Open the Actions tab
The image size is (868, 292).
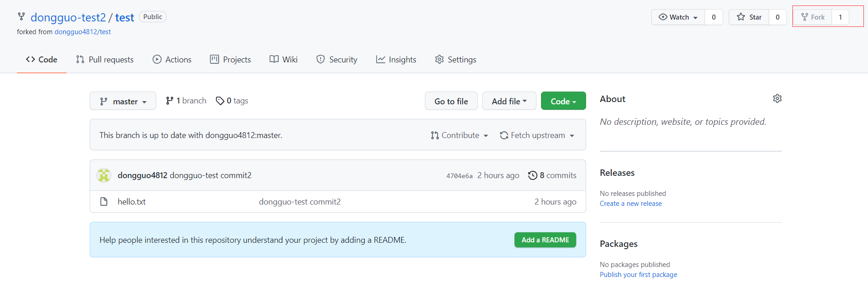(x=172, y=60)
